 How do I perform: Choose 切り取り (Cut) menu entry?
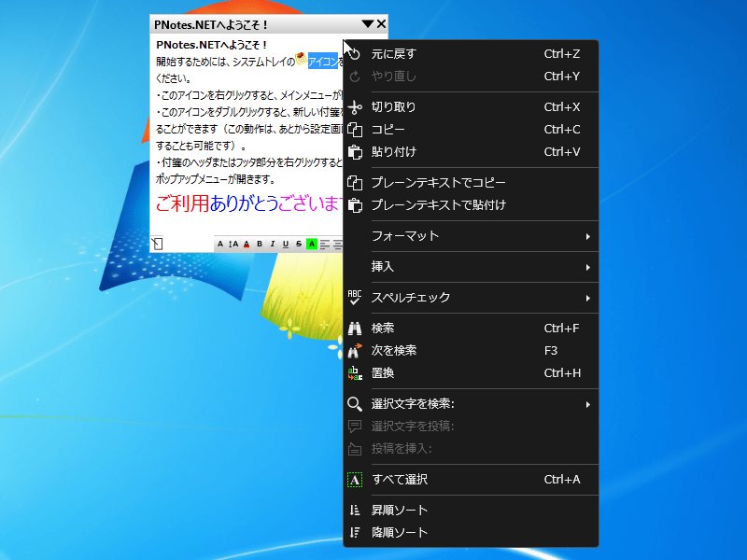(x=471, y=107)
